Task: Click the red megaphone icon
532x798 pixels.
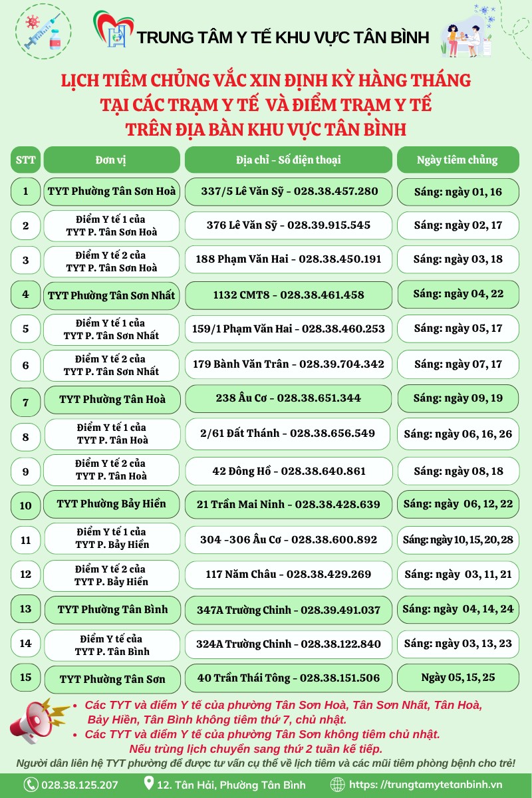Action: point(38,722)
